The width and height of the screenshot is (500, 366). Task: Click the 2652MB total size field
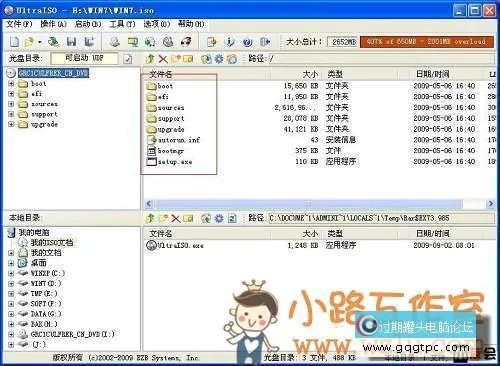tap(343, 42)
